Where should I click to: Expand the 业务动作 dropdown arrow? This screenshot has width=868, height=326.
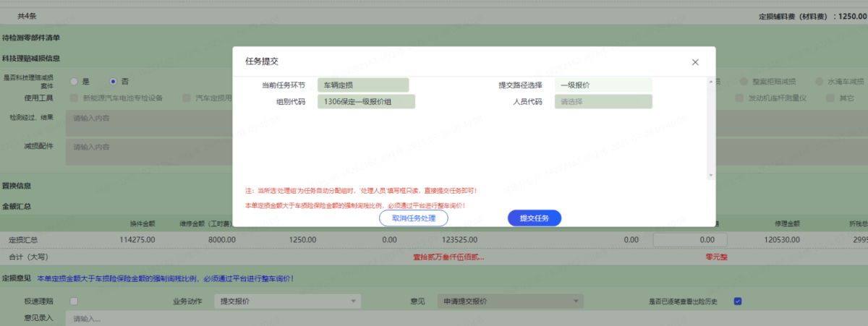(353, 301)
